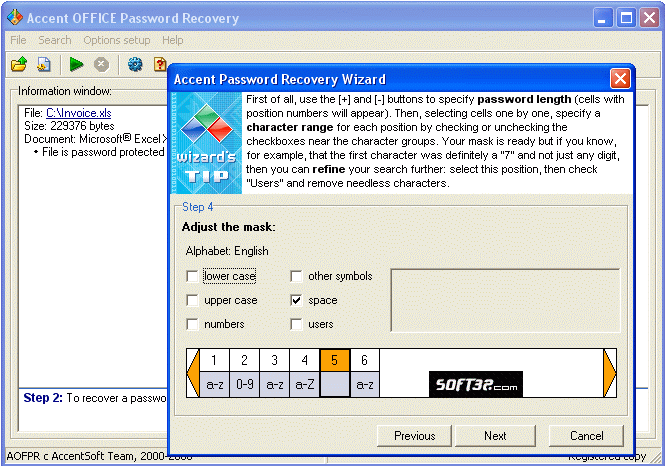
Task: Select mask position 2 cell
Action: coord(244,360)
